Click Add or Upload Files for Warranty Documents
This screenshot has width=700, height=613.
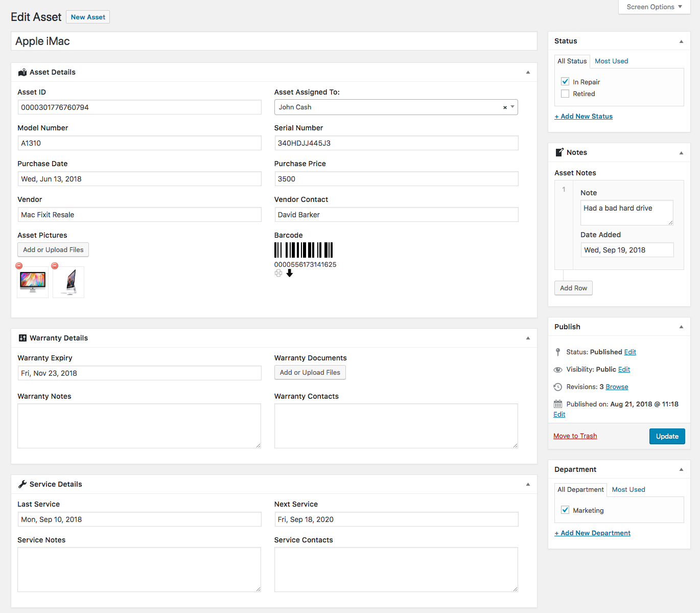pos(310,372)
